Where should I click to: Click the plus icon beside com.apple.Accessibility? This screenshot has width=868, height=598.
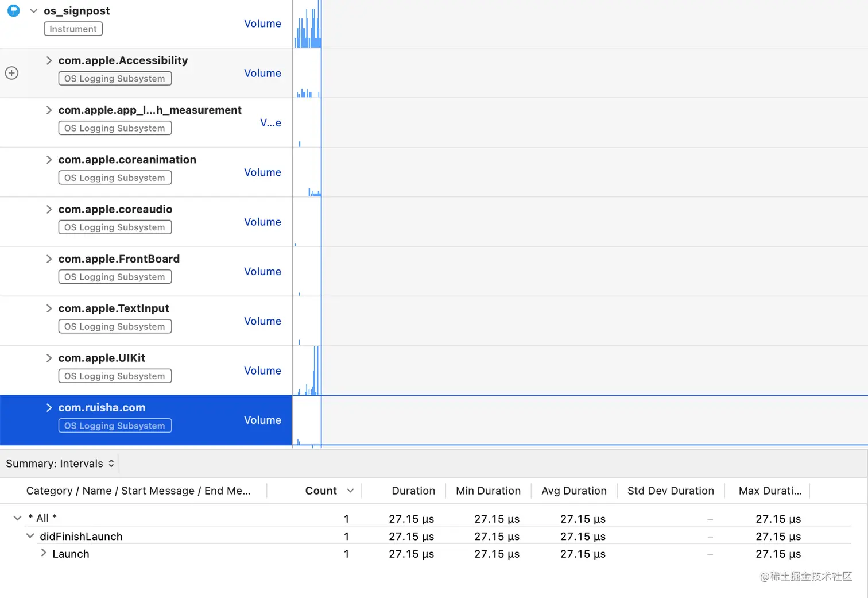coord(11,73)
